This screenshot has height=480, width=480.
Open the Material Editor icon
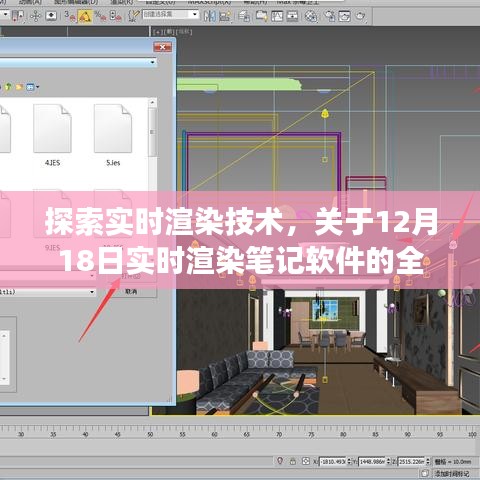311,16
